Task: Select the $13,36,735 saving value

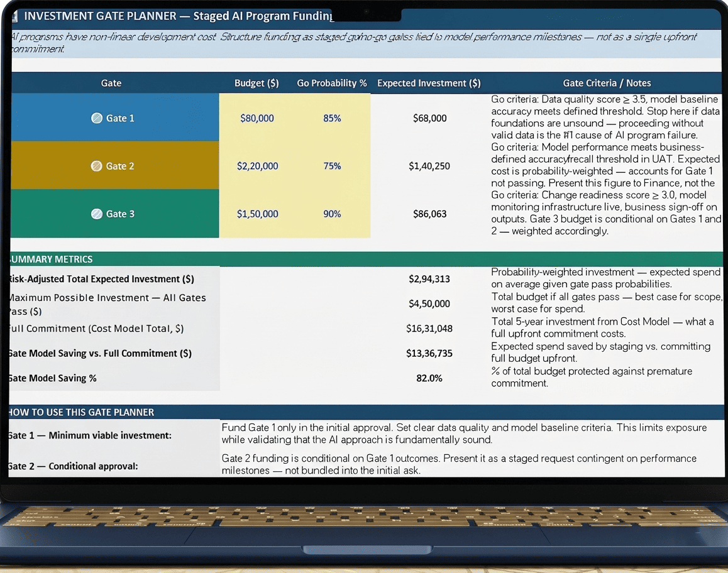Action: (x=429, y=353)
